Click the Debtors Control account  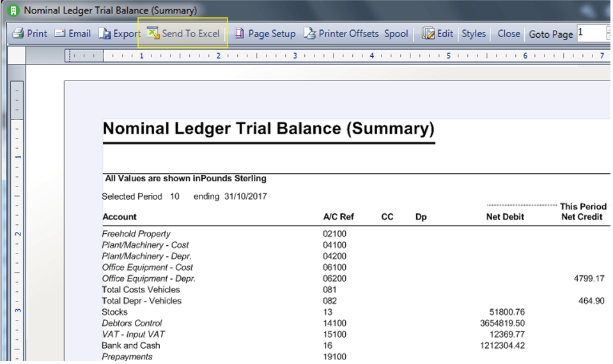pyautogui.click(x=132, y=323)
